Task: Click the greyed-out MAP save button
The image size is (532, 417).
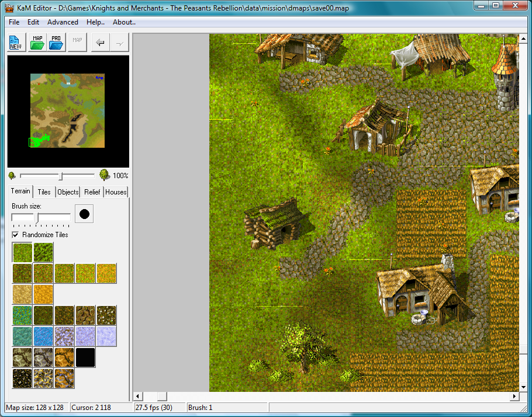Action: (77, 43)
